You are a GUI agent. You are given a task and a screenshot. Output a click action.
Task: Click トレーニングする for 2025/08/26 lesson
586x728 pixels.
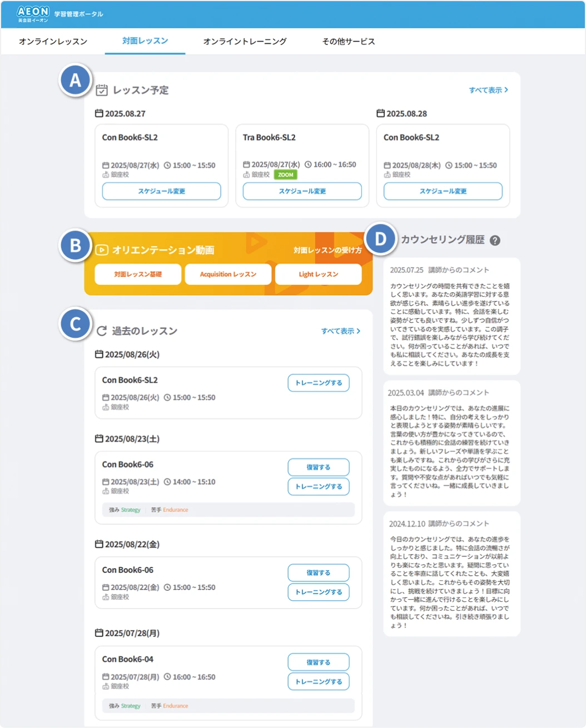click(x=318, y=383)
